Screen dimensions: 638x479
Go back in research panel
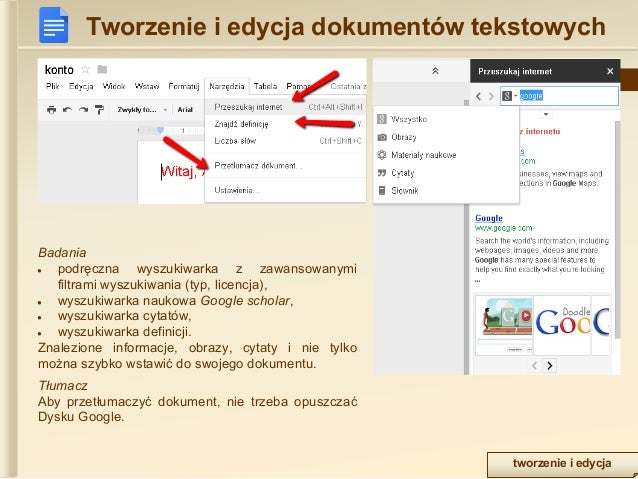[x=478, y=96]
